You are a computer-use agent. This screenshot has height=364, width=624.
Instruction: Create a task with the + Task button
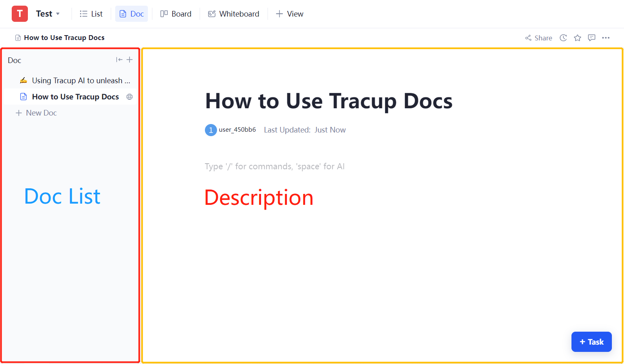(x=591, y=341)
